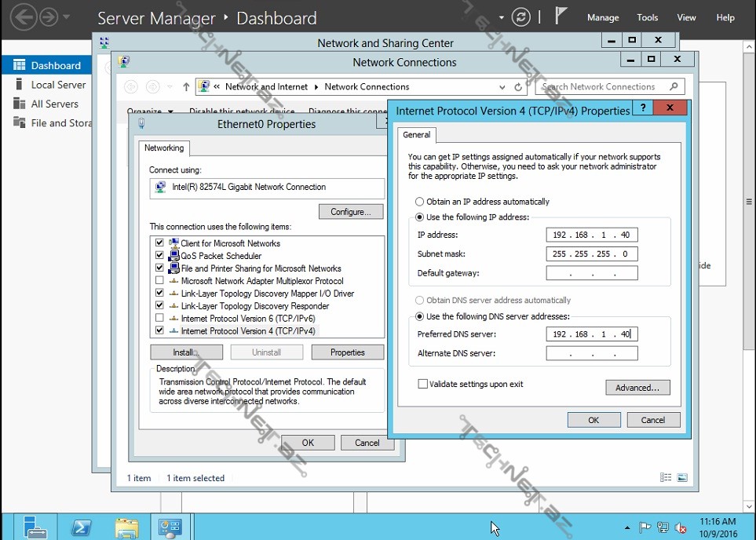
Task: Expand the address bar history dropdown
Action: coord(501,87)
